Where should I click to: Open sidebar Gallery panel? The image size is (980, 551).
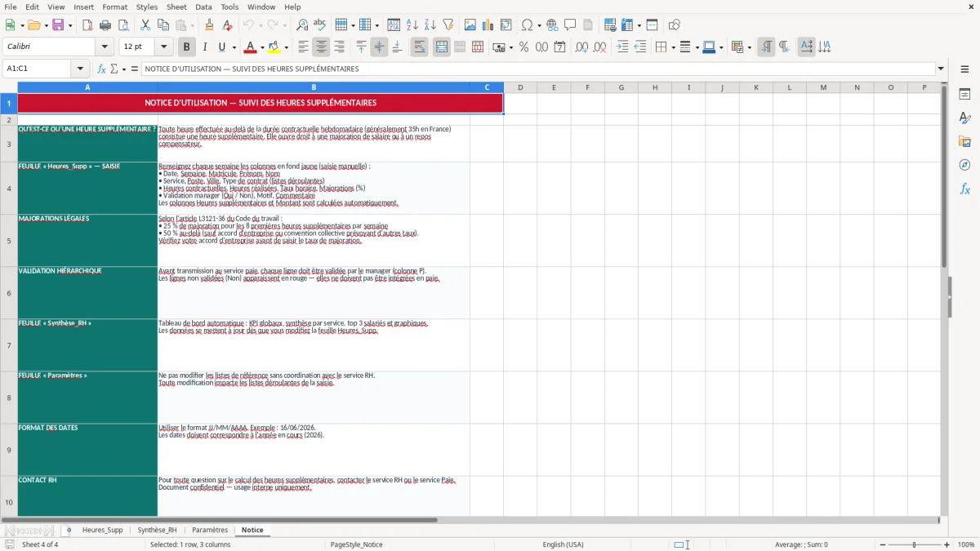[x=964, y=141]
